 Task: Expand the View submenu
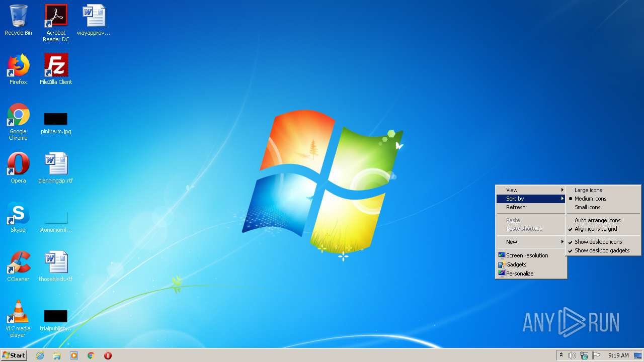point(531,190)
